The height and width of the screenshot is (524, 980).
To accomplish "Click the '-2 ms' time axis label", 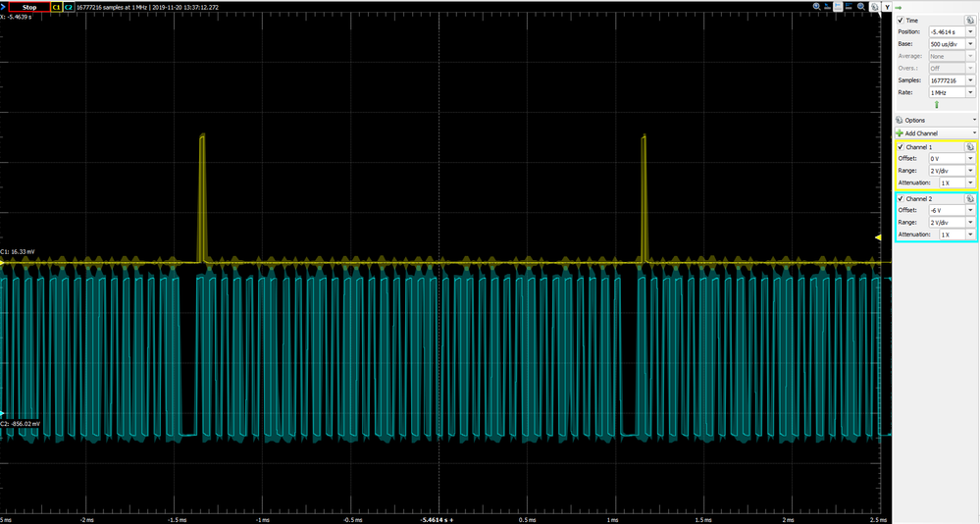I will [87, 520].
